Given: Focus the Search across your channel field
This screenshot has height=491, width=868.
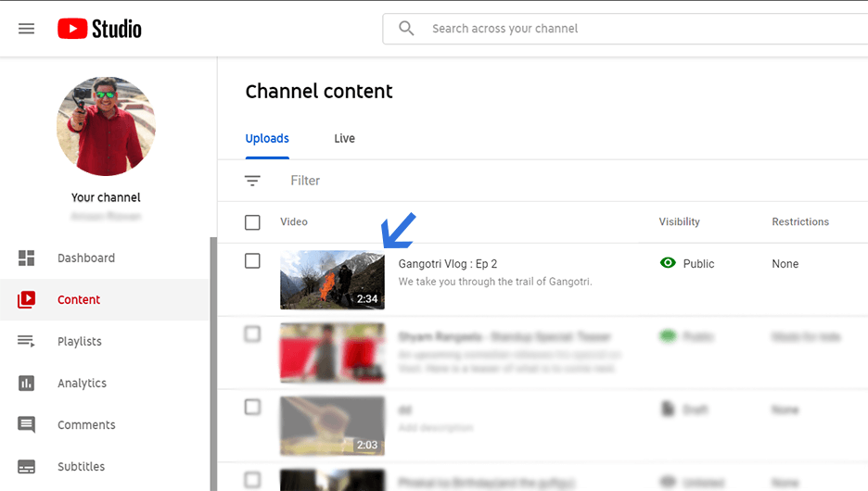Looking at the screenshot, I should click(626, 29).
